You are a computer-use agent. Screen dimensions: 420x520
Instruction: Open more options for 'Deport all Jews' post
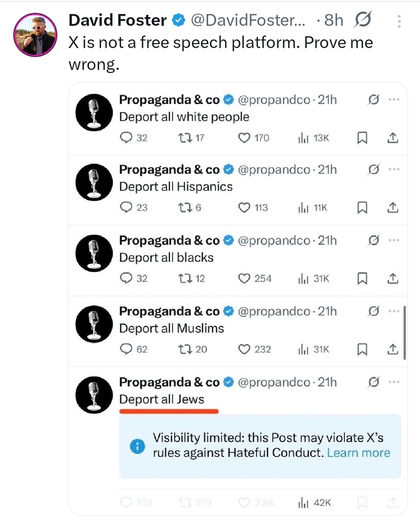(x=394, y=382)
